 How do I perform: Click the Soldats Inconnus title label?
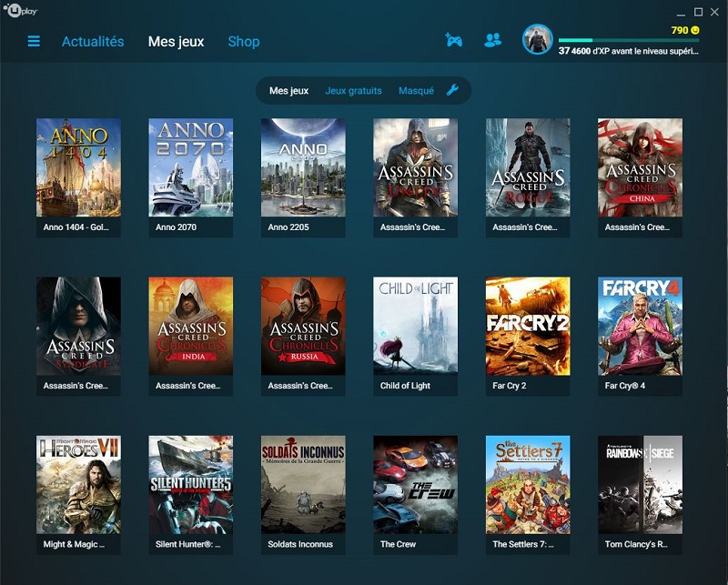(300, 544)
